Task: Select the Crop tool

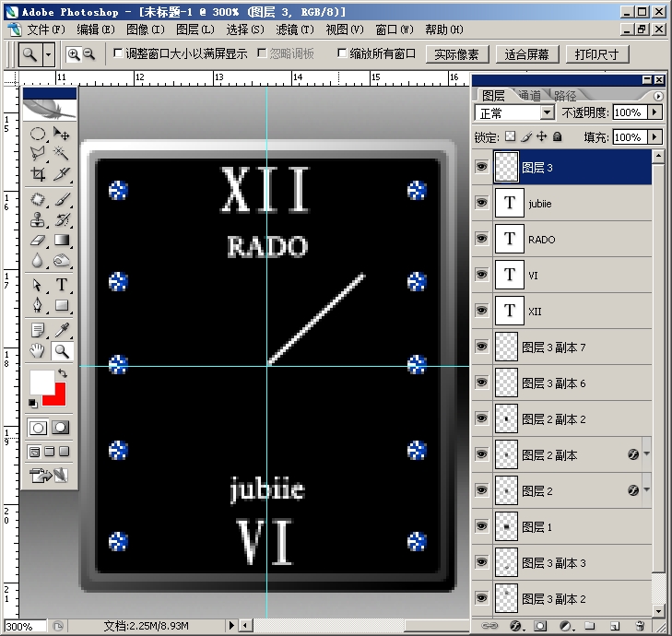Action: click(38, 174)
